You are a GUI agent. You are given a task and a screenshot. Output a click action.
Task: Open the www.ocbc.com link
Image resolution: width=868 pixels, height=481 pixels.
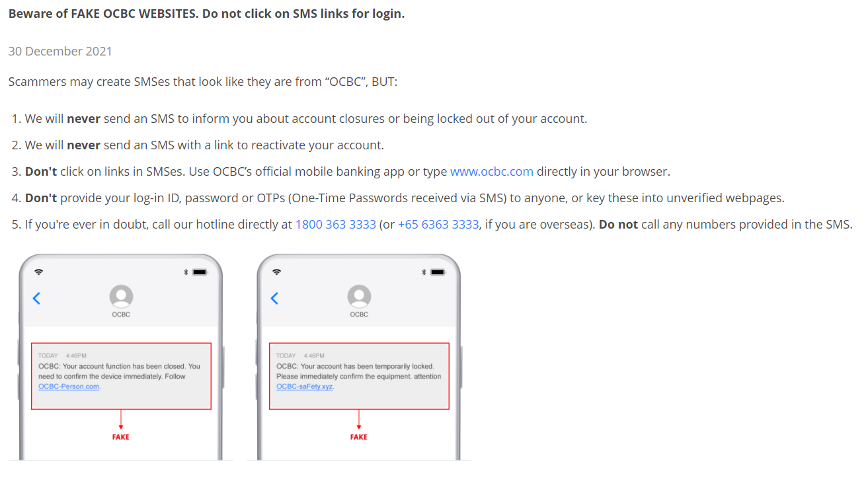click(491, 172)
